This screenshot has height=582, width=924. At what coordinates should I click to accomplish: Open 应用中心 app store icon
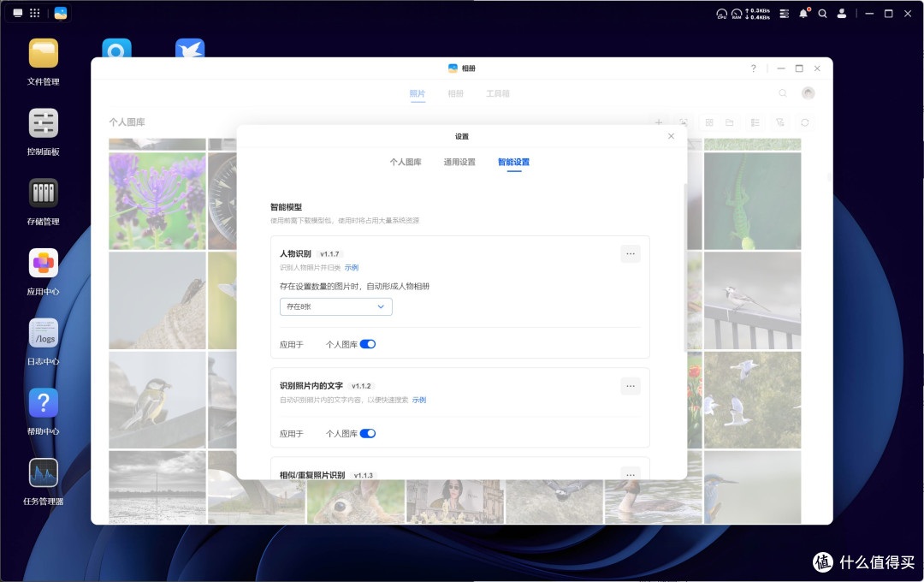43,263
